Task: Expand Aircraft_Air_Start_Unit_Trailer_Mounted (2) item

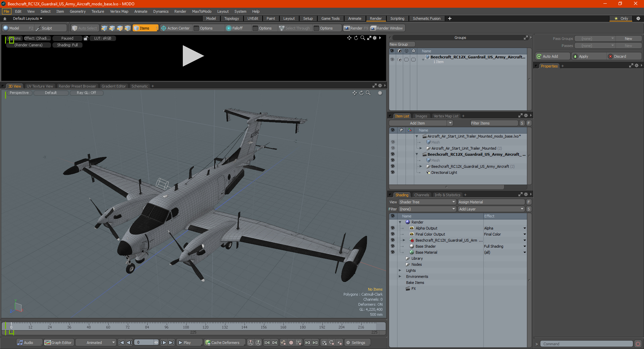Action: 421,148
